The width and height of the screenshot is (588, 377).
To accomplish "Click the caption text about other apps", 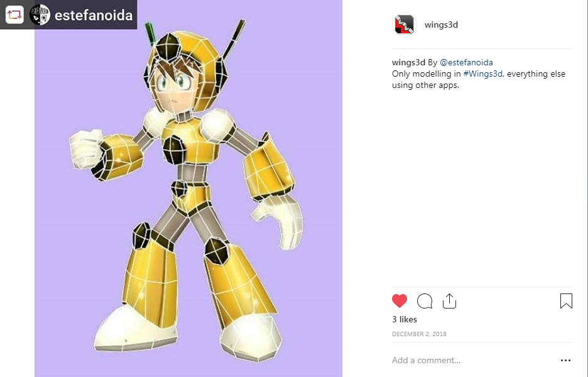I will tap(479, 79).
